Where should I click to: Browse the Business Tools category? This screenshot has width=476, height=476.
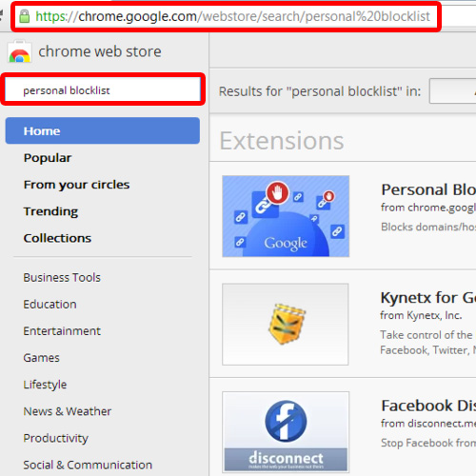coord(62,277)
